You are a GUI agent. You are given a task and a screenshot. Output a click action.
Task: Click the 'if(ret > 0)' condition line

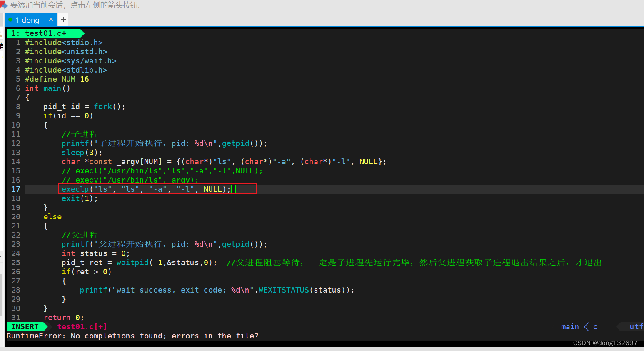pos(87,272)
